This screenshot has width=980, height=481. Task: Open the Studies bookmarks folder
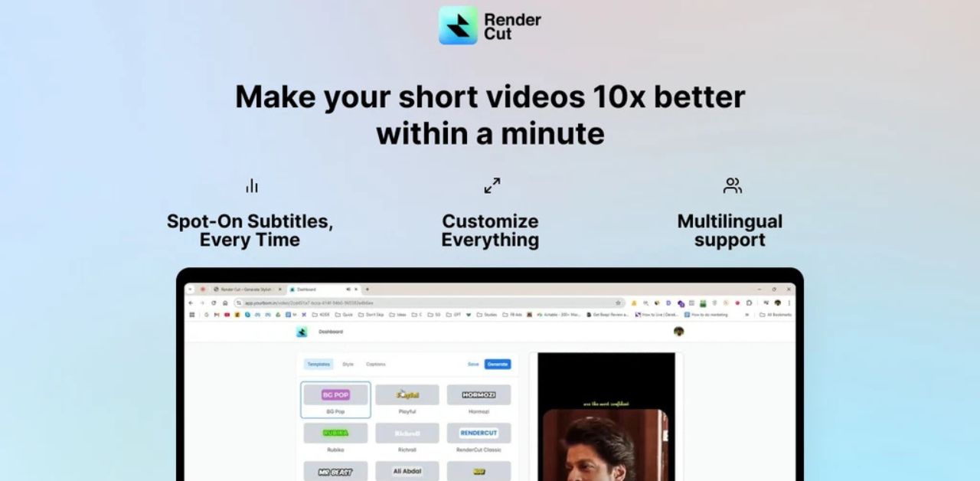point(487,314)
